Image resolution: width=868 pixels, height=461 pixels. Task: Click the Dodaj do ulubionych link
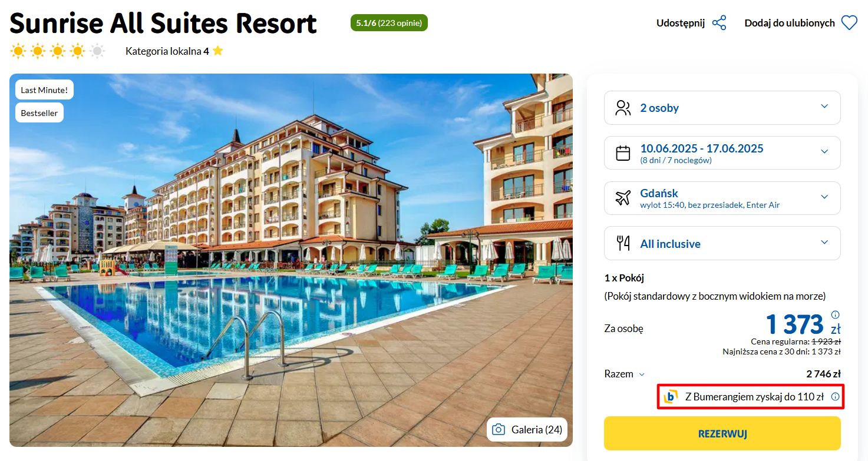click(x=790, y=23)
